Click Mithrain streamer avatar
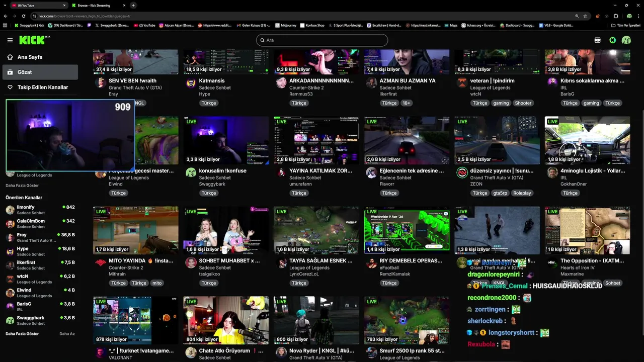The height and width of the screenshot is (362, 644). coord(100,263)
